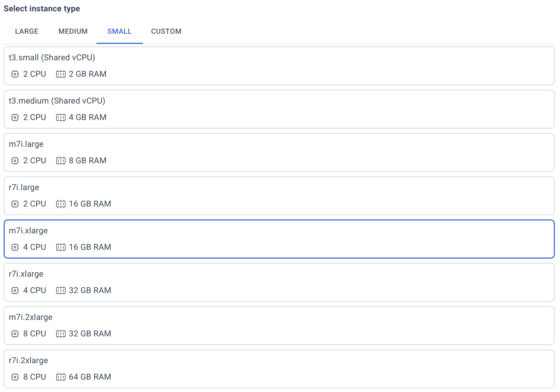Click RAM memory icon in r7i.xlarge card
Viewport: 560px width, 392px height.
coord(61,291)
